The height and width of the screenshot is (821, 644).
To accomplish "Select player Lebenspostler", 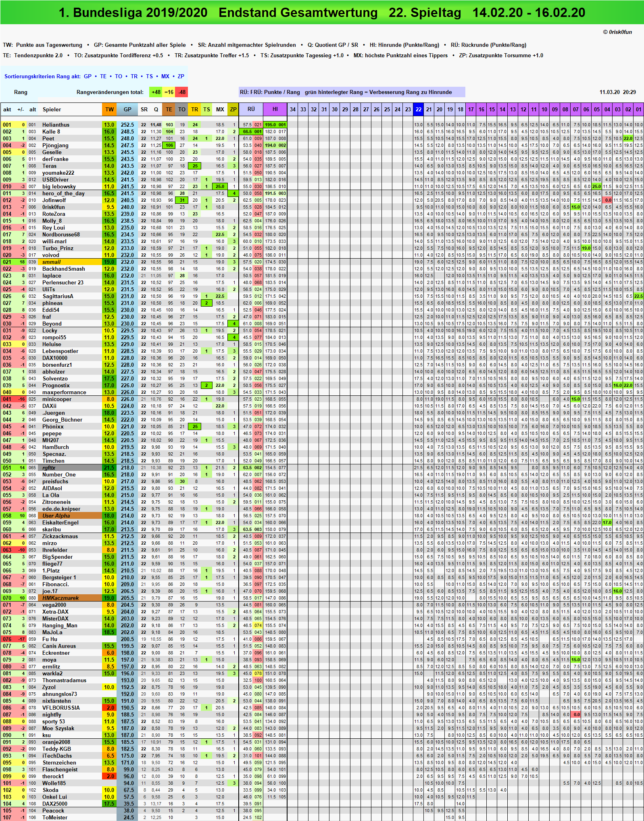I will pyautogui.click(x=60, y=351).
